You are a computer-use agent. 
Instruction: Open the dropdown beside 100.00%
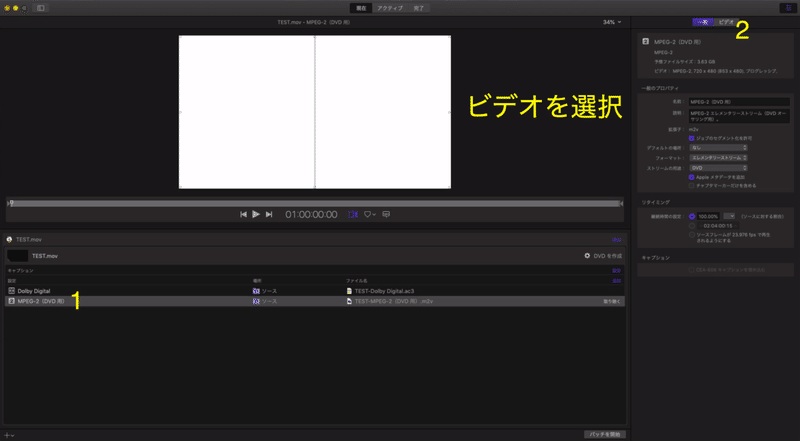point(730,216)
